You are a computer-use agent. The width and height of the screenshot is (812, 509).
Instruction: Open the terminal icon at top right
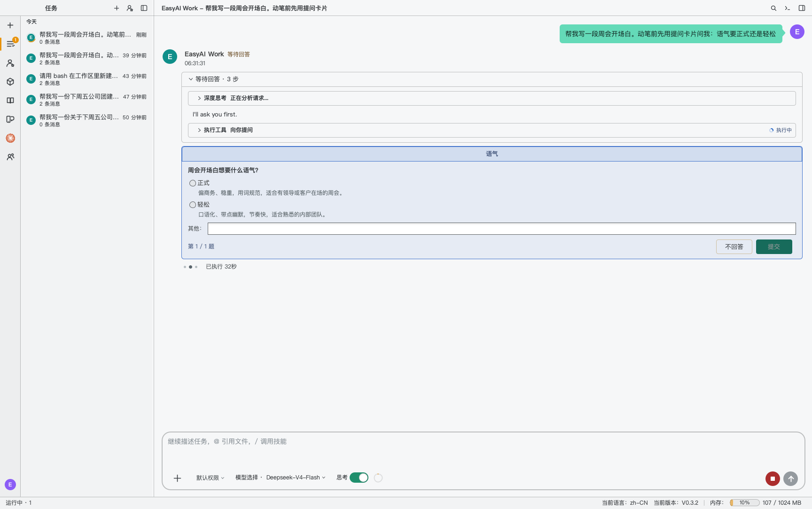[x=788, y=8]
